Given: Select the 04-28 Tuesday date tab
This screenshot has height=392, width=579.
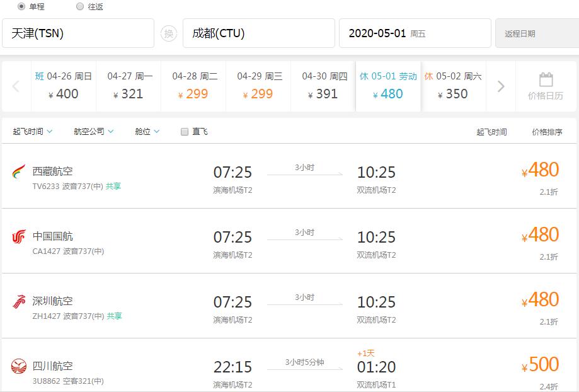Looking at the screenshot, I should [195, 86].
